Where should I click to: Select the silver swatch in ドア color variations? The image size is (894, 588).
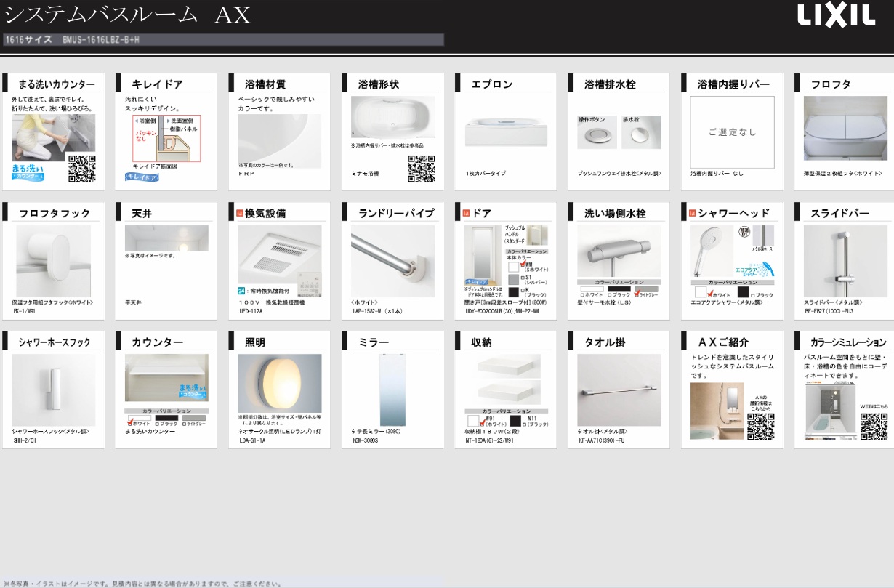click(514, 279)
